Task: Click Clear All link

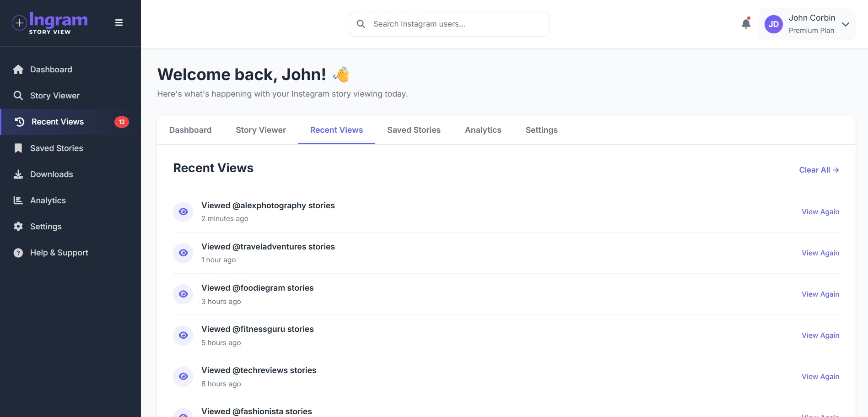Action: click(819, 170)
